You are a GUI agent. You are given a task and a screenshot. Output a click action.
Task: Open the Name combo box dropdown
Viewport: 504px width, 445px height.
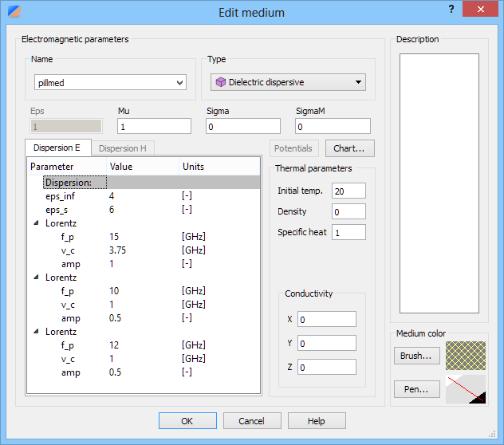(178, 82)
